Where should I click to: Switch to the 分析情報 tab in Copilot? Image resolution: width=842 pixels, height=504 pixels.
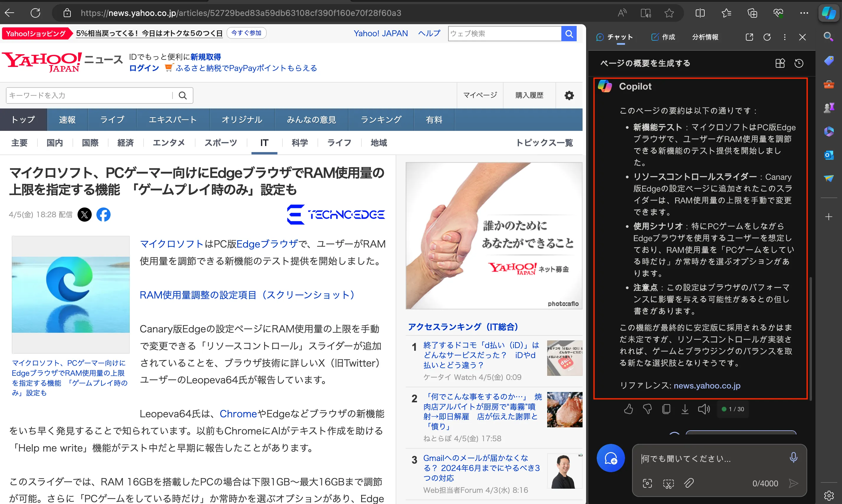point(705,37)
